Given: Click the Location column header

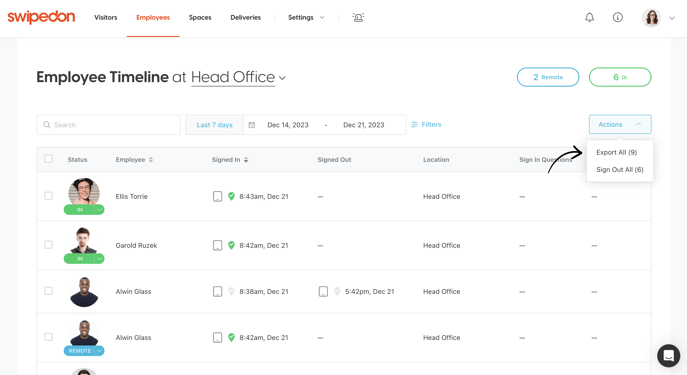Looking at the screenshot, I should point(436,159).
